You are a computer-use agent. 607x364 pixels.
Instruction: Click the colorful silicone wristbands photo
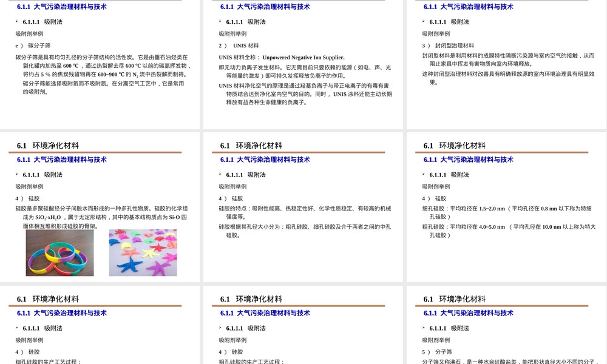click(59, 252)
